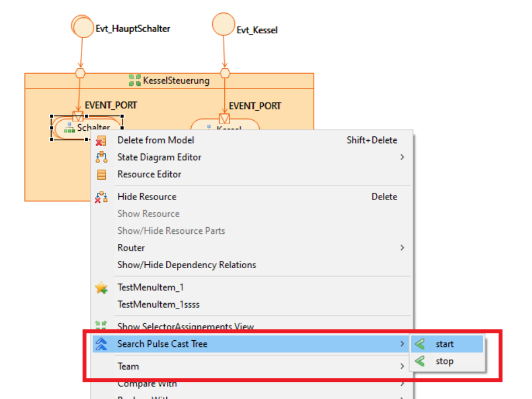Screen dimensions: 532x399
Task: Click the green arrow icon next to stop
Action: [x=420, y=361]
